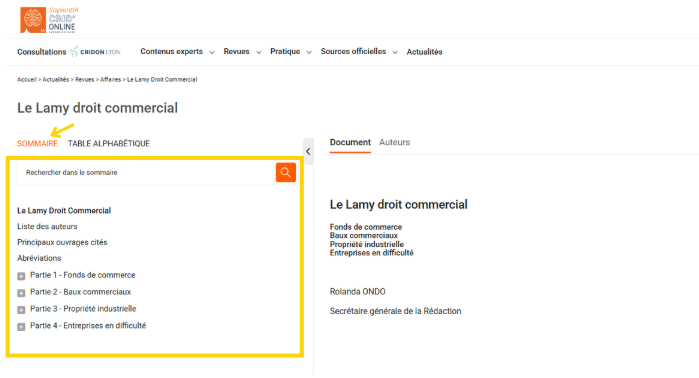Click Propriété industrielle in document pane

[366, 244]
